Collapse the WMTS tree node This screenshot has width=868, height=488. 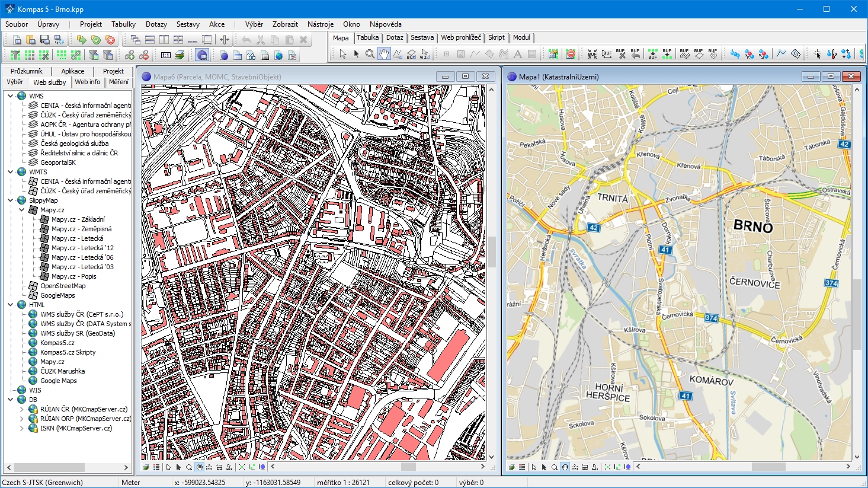[x=10, y=172]
